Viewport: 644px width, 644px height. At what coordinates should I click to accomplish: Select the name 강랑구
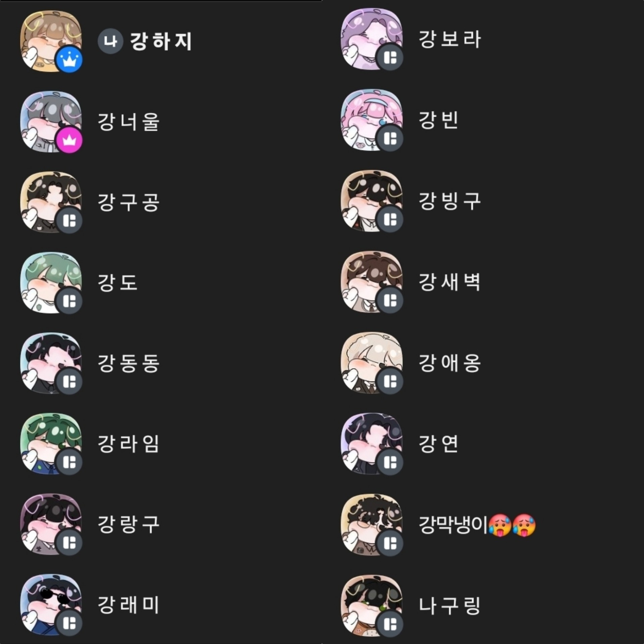(x=128, y=524)
